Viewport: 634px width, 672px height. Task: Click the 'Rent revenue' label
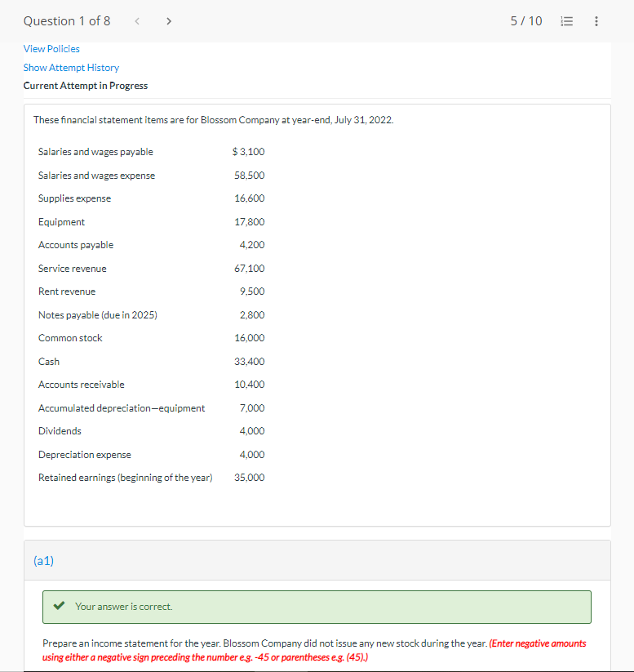pyautogui.click(x=67, y=291)
